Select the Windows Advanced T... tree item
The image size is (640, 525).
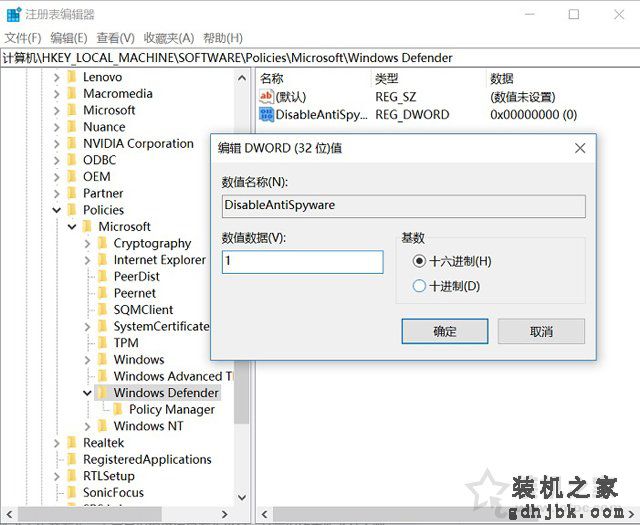[x=173, y=376]
